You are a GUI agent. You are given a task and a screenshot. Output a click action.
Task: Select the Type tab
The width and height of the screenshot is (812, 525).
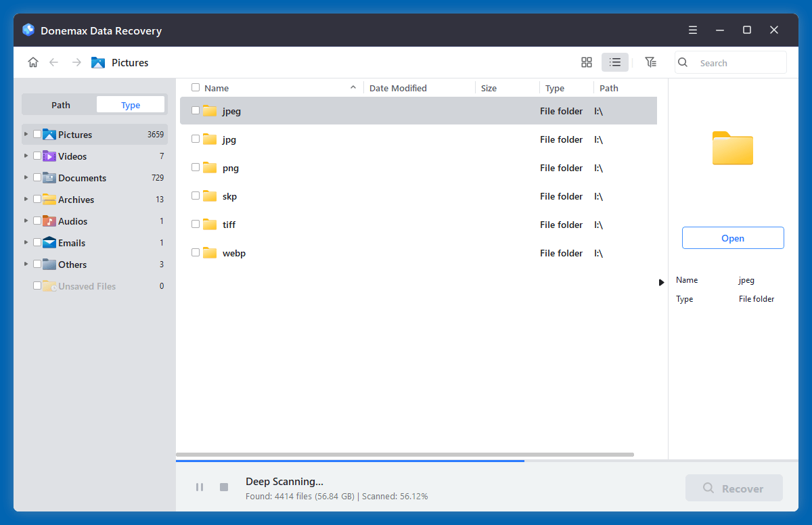[x=130, y=104]
